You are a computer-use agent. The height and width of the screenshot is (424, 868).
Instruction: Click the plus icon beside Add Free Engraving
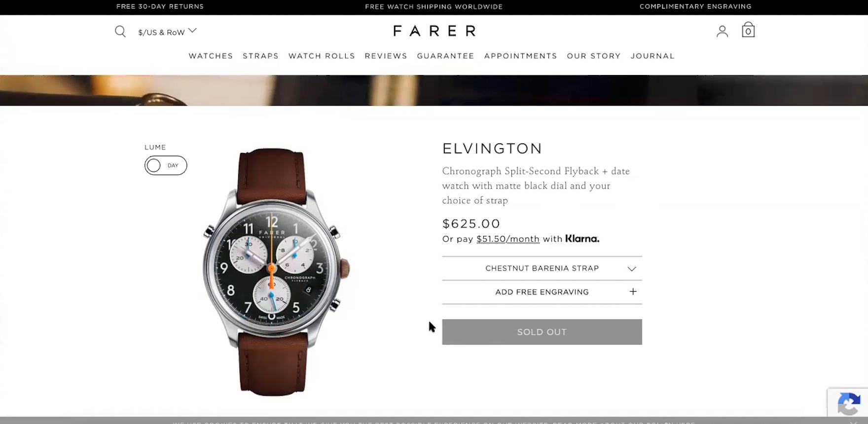(633, 292)
